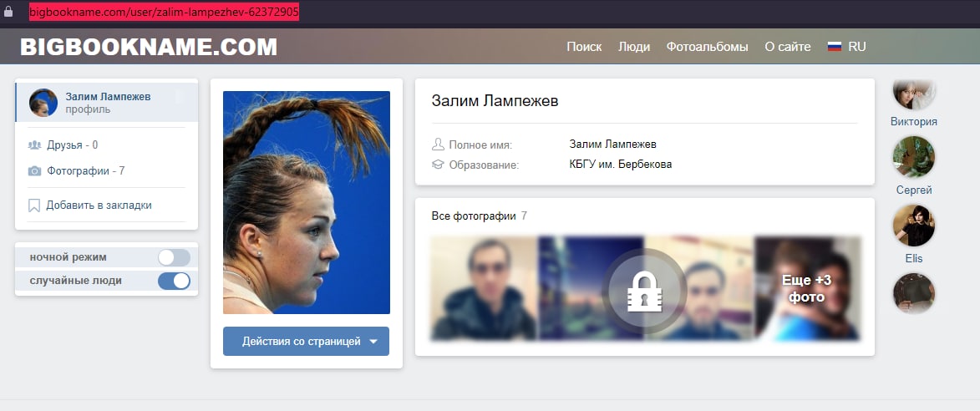Click the lock icon over photos

pos(644,291)
